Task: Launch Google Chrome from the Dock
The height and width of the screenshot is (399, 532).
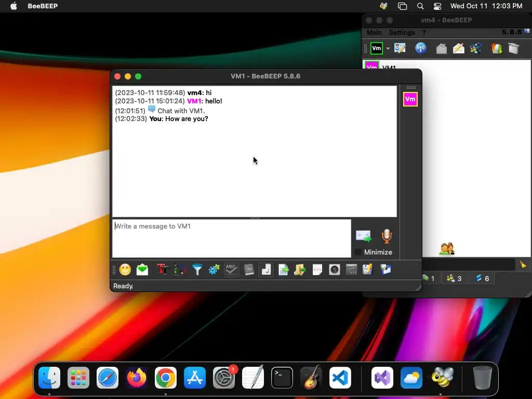Action: point(166,378)
